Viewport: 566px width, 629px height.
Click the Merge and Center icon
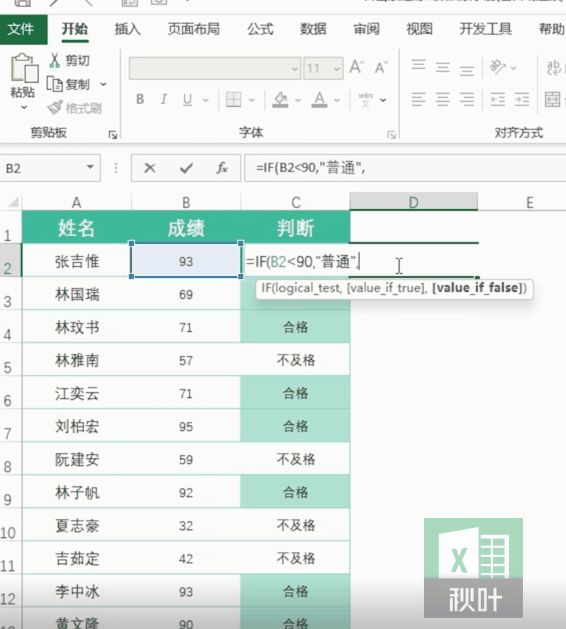click(552, 99)
